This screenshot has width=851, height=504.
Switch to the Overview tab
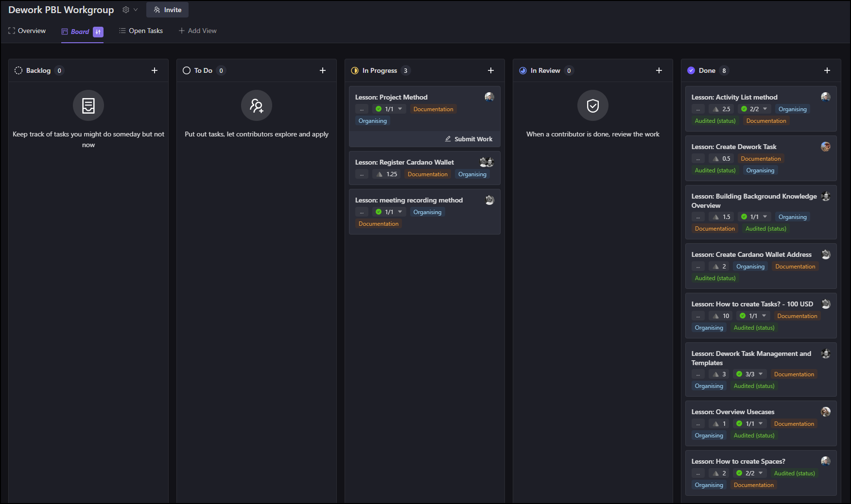tap(27, 31)
